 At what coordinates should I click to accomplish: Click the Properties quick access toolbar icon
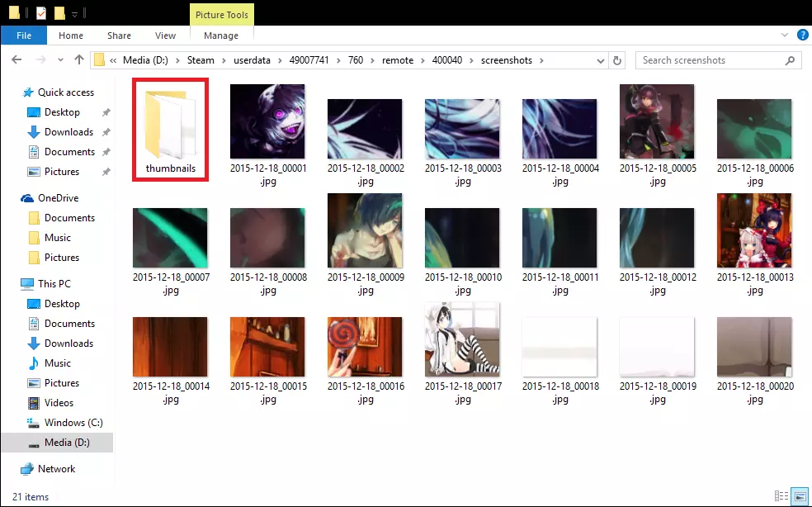pyautogui.click(x=41, y=13)
